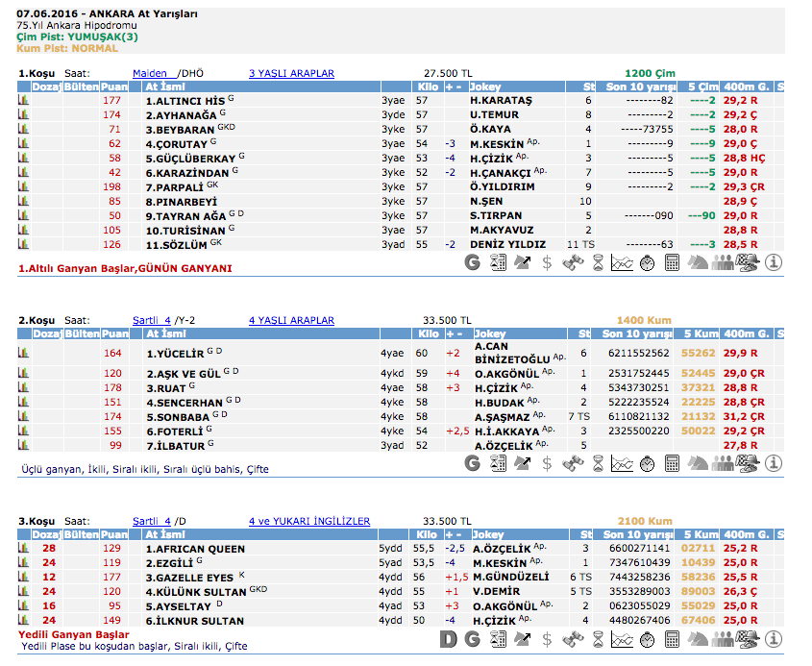Screen dimensions: 812x666
Task: Click the dollar sign icon under race 2
Action: tap(548, 463)
